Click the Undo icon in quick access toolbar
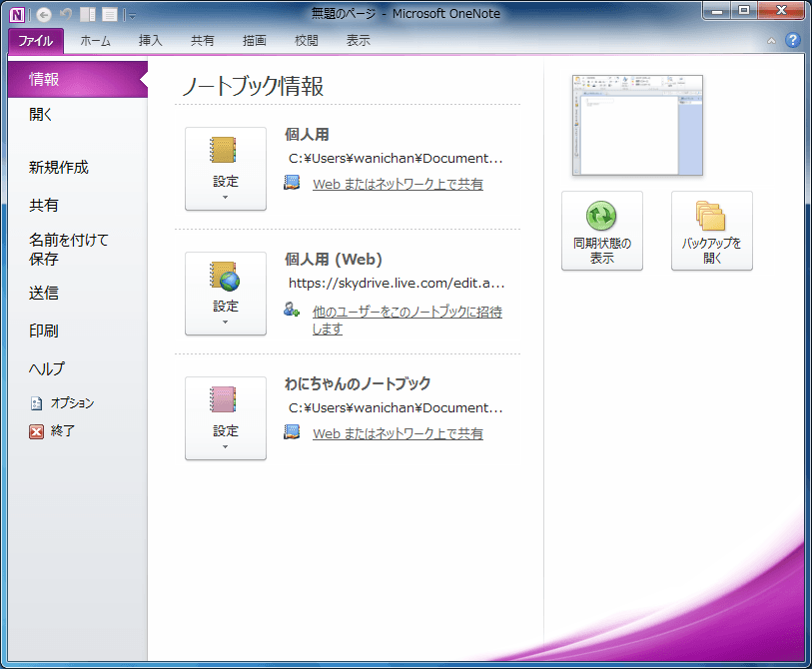Viewport: 812px width, 669px height. 66,15
